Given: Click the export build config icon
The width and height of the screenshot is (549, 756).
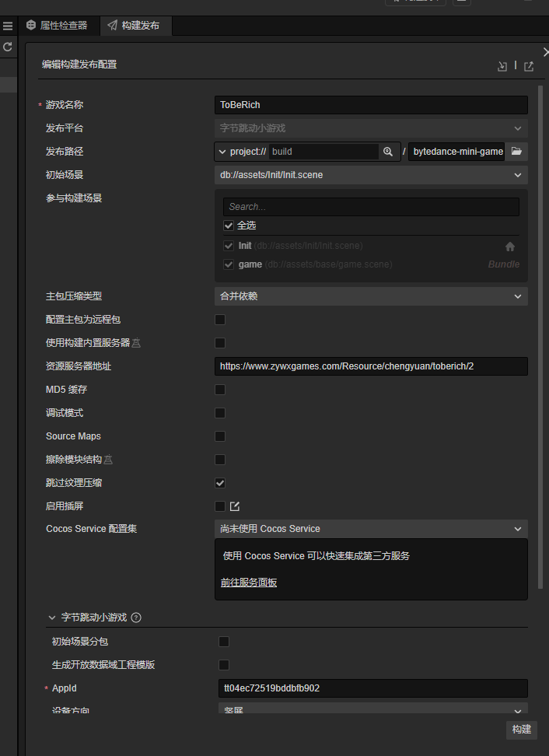Looking at the screenshot, I should (529, 66).
